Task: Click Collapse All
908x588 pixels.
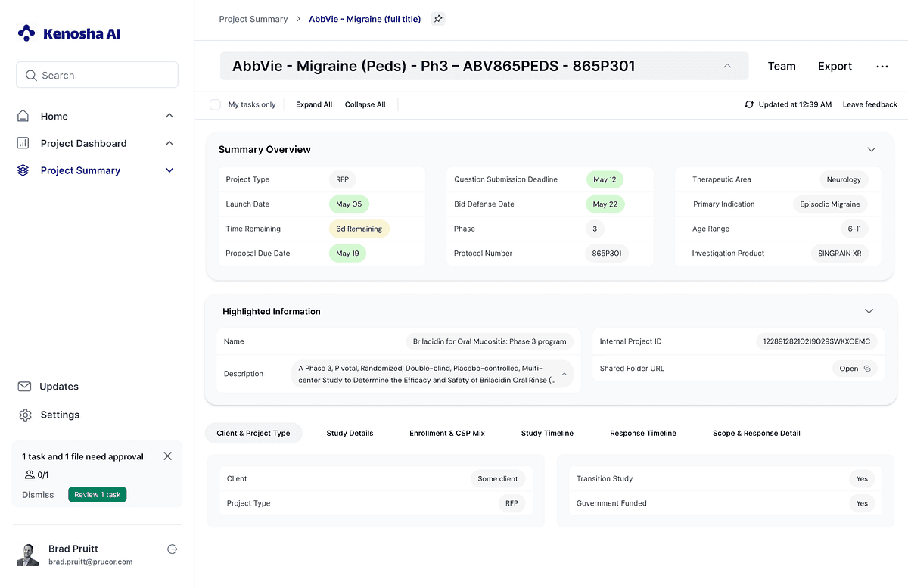Action: click(365, 104)
